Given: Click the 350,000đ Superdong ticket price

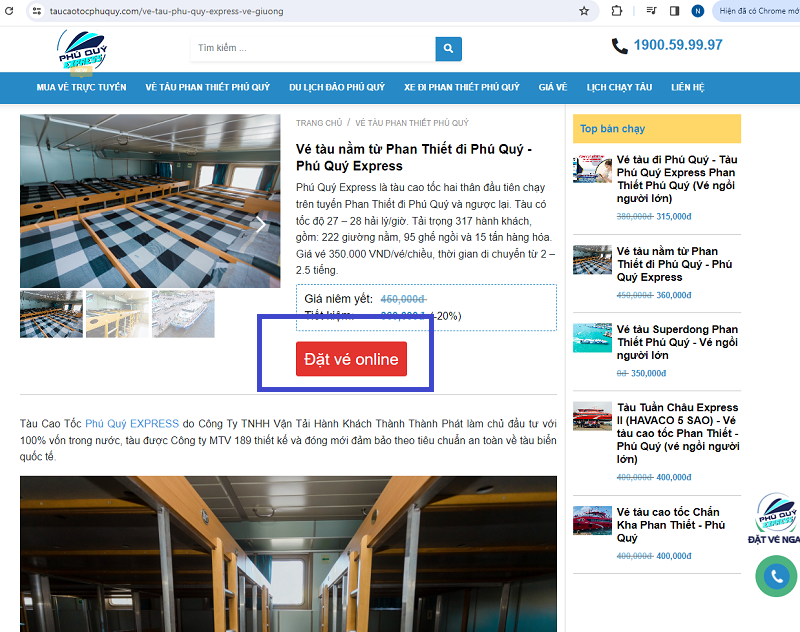Looking at the screenshot, I should click(648, 373).
